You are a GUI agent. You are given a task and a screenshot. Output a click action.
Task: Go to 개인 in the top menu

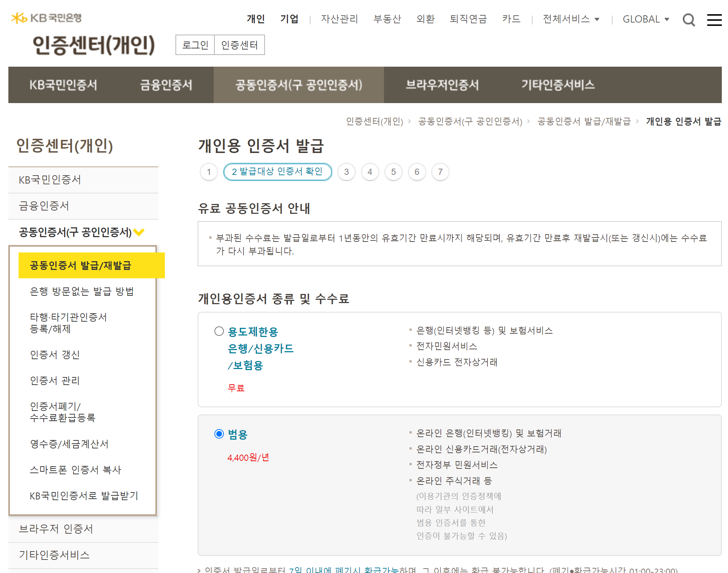point(256,19)
